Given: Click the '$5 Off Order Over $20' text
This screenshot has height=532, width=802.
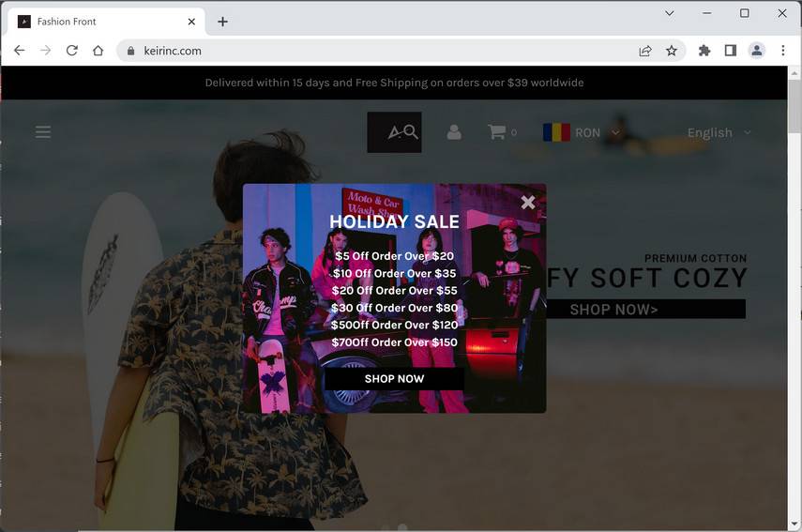Looking at the screenshot, I should pyautogui.click(x=394, y=256).
